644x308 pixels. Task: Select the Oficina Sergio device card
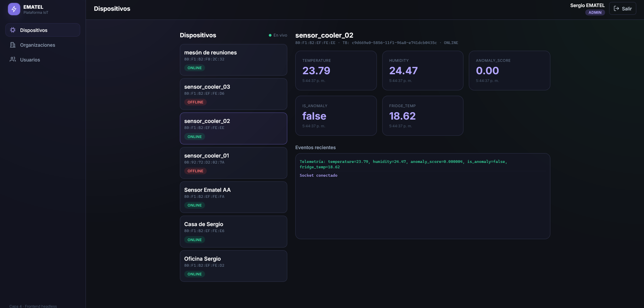pyautogui.click(x=234, y=266)
